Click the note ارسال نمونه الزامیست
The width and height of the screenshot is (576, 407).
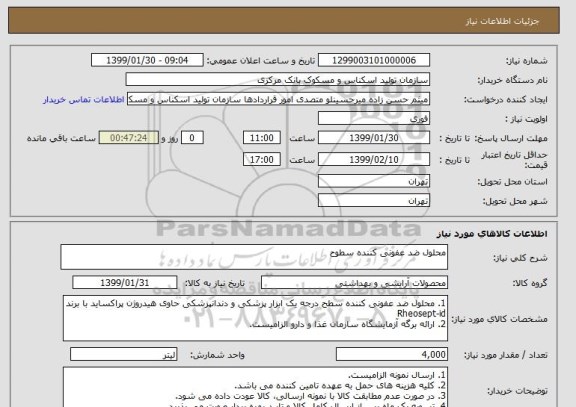(x=397, y=375)
